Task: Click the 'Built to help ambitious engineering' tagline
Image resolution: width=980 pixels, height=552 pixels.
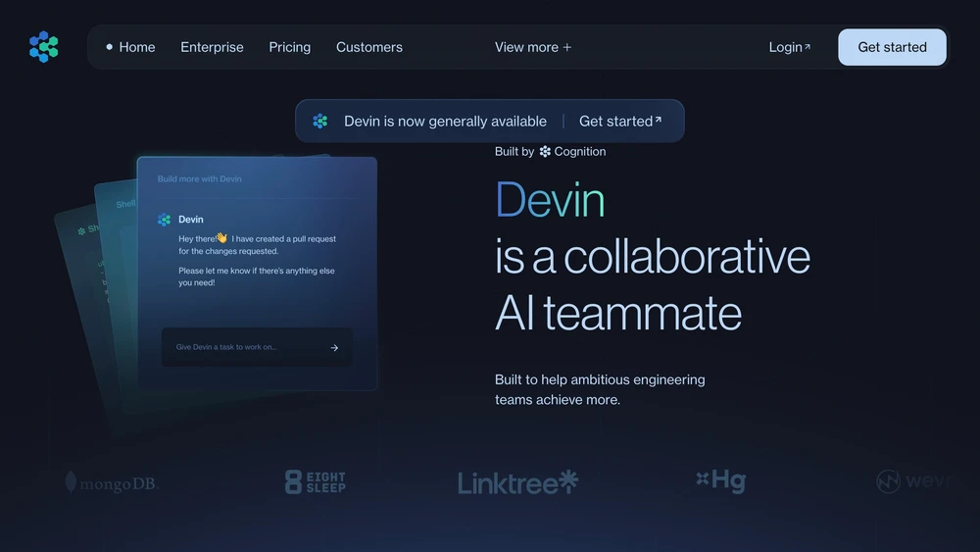Action: [600, 389]
